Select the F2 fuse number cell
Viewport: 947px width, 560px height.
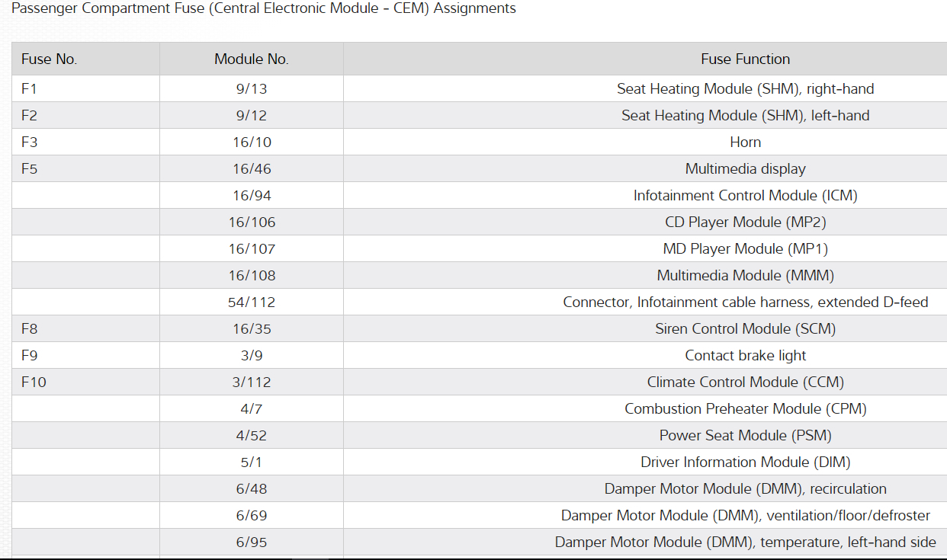(30, 116)
